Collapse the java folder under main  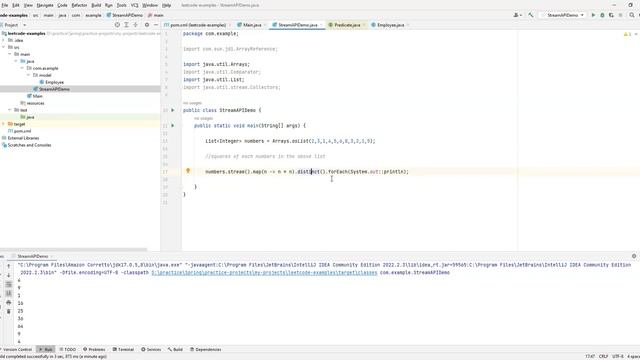16,61
